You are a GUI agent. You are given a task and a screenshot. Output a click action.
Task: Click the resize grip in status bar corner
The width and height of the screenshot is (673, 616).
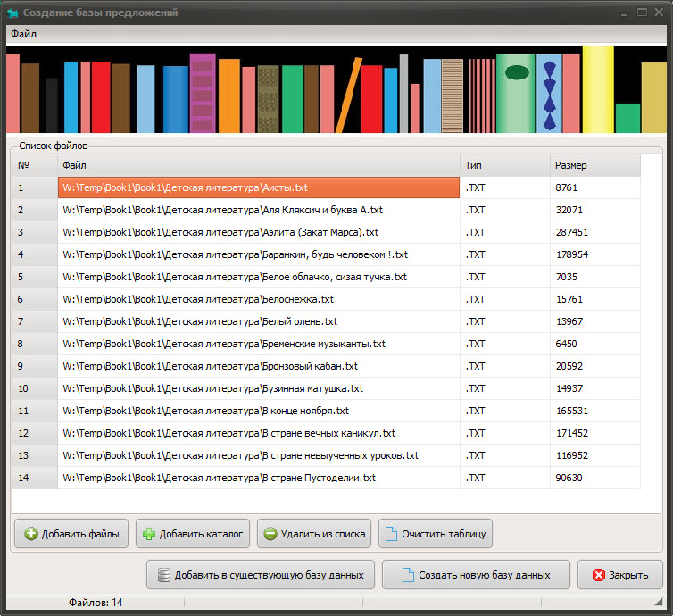[659, 602]
